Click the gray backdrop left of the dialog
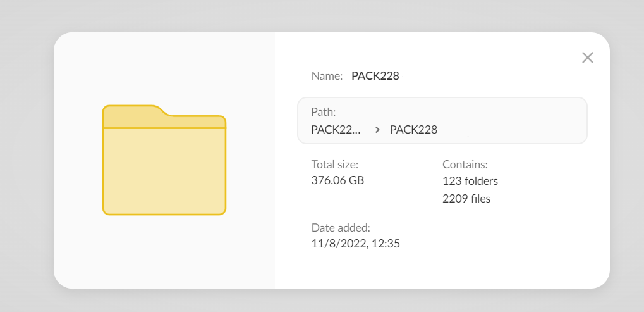Image resolution: width=644 pixels, height=312 pixels. click(27, 158)
